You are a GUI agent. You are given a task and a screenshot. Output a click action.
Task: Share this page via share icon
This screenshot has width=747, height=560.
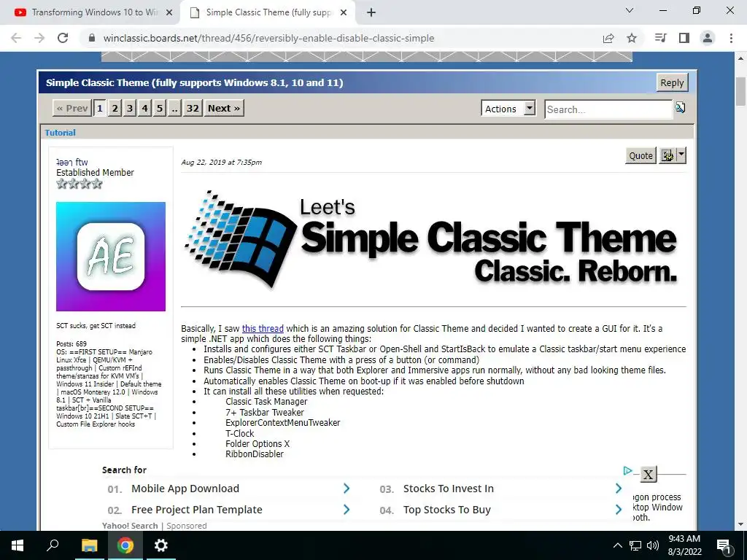click(x=608, y=38)
